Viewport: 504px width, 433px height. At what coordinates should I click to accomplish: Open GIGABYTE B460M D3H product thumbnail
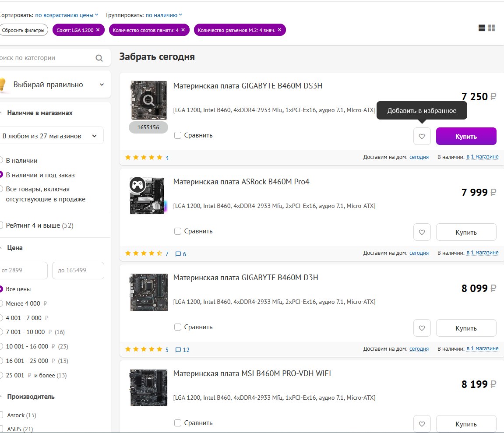(148, 292)
